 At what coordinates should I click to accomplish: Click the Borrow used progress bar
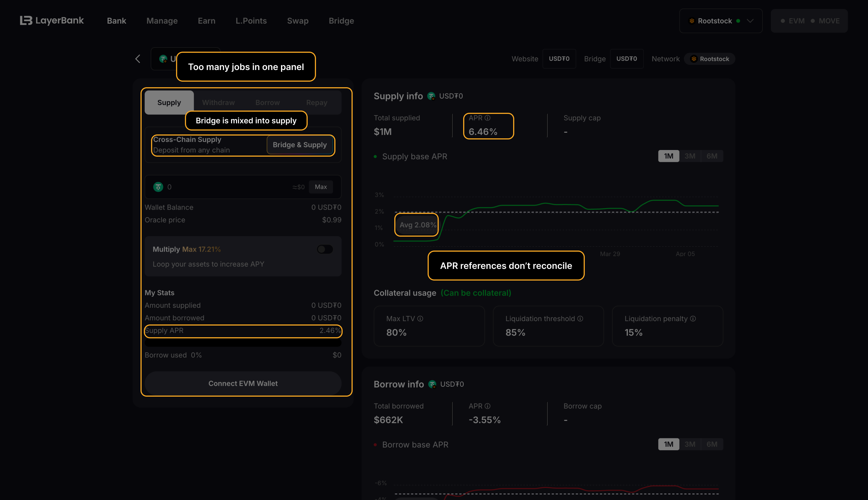coord(243,343)
